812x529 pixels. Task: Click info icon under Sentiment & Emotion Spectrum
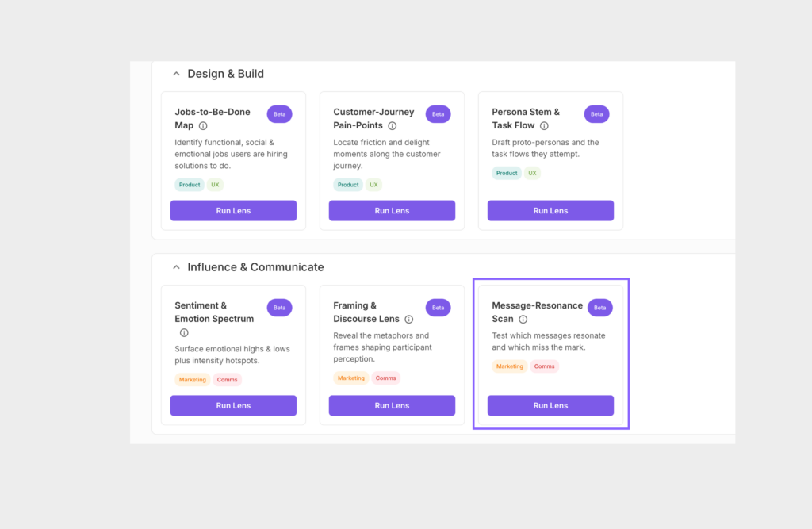pyautogui.click(x=184, y=333)
